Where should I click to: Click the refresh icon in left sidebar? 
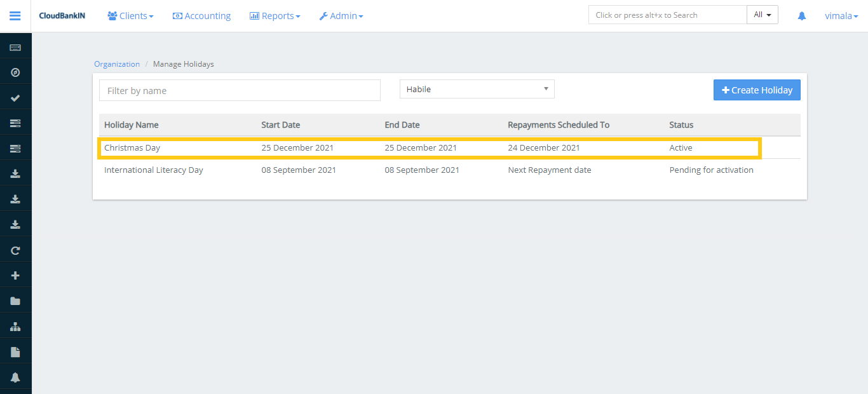click(15, 250)
